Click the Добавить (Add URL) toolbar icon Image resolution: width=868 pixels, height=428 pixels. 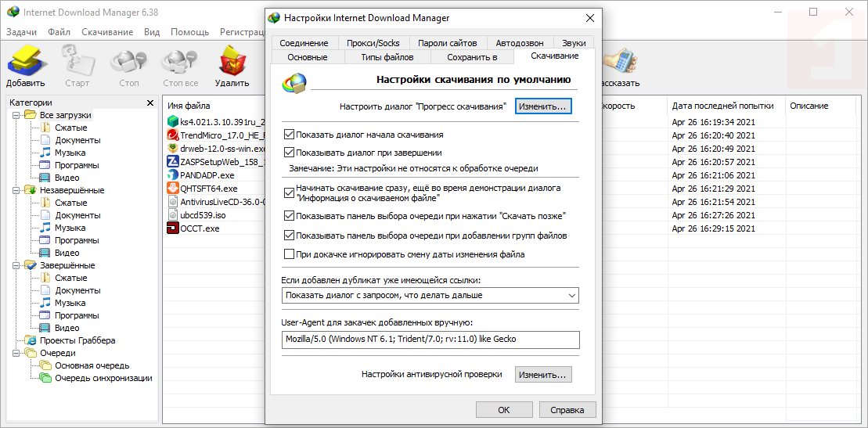click(x=26, y=61)
